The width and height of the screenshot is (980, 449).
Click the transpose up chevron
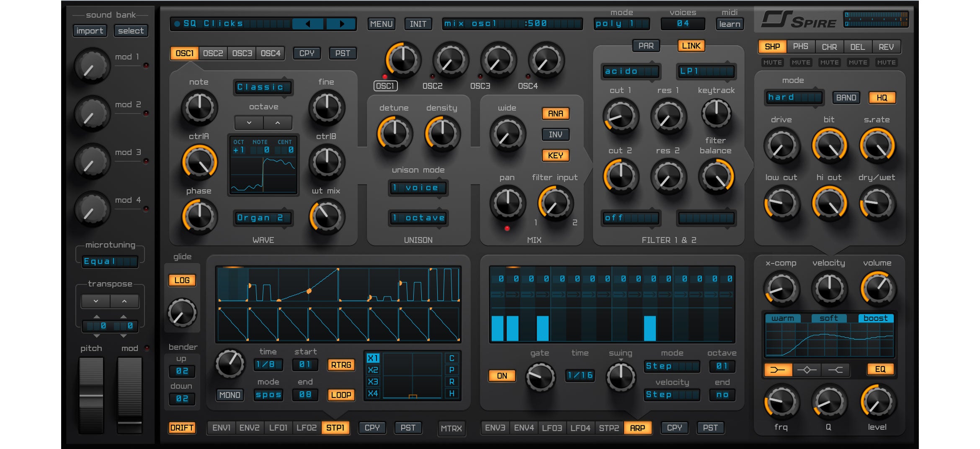click(x=124, y=301)
